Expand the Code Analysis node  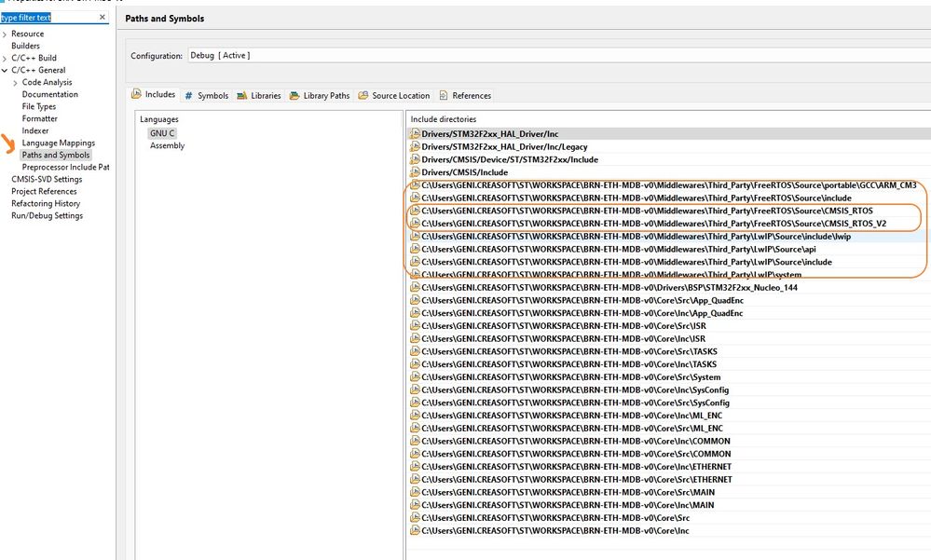[16, 83]
